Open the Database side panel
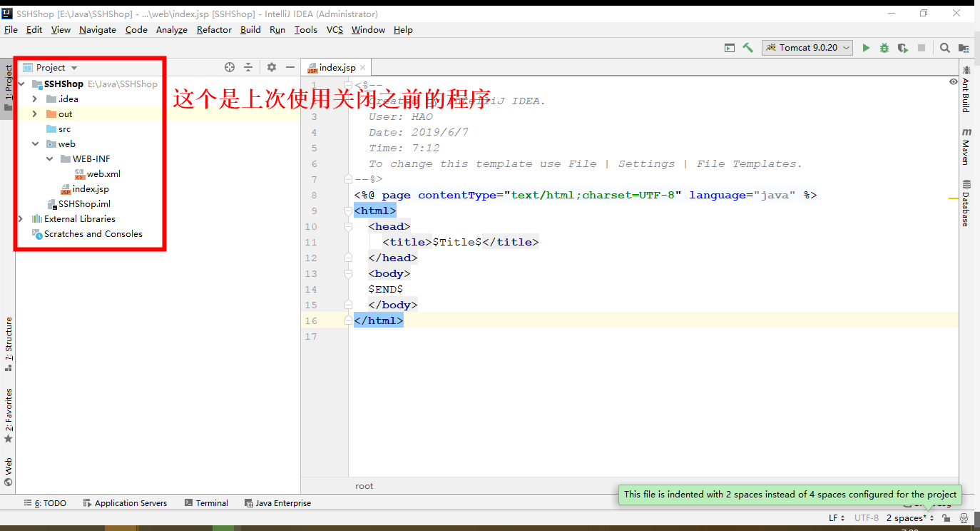 966,203
